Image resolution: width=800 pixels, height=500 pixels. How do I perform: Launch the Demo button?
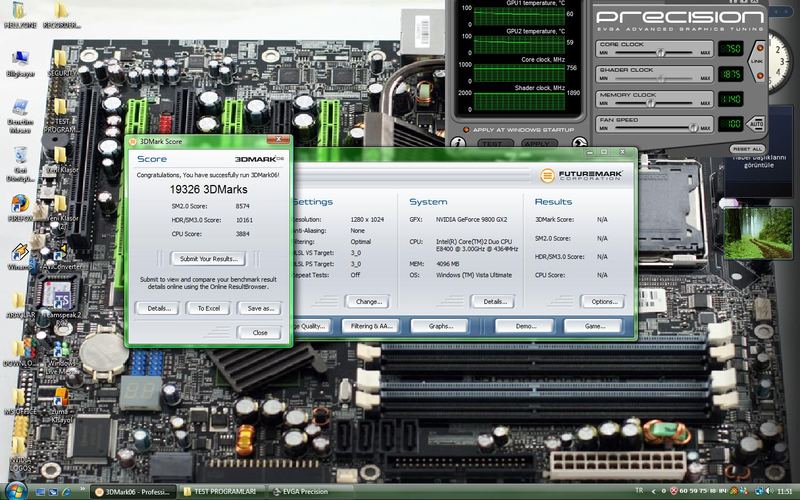click(x=524, y=326)
